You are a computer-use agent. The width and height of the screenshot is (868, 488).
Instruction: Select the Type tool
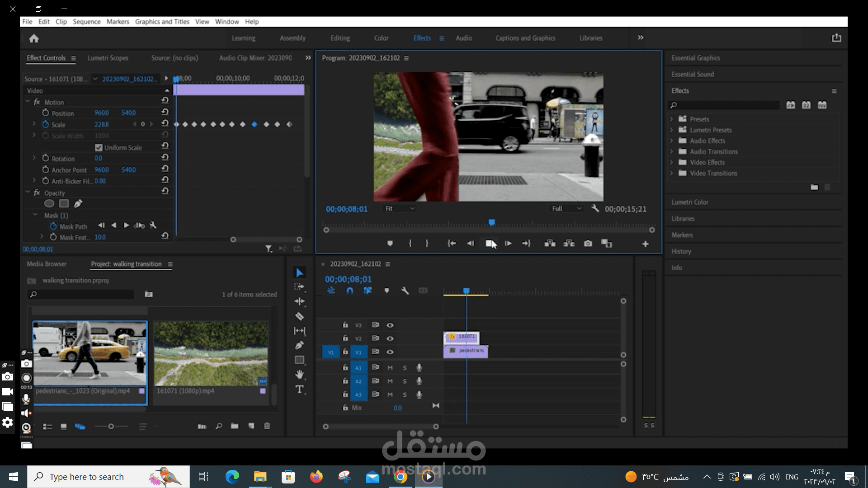(299, 389)
